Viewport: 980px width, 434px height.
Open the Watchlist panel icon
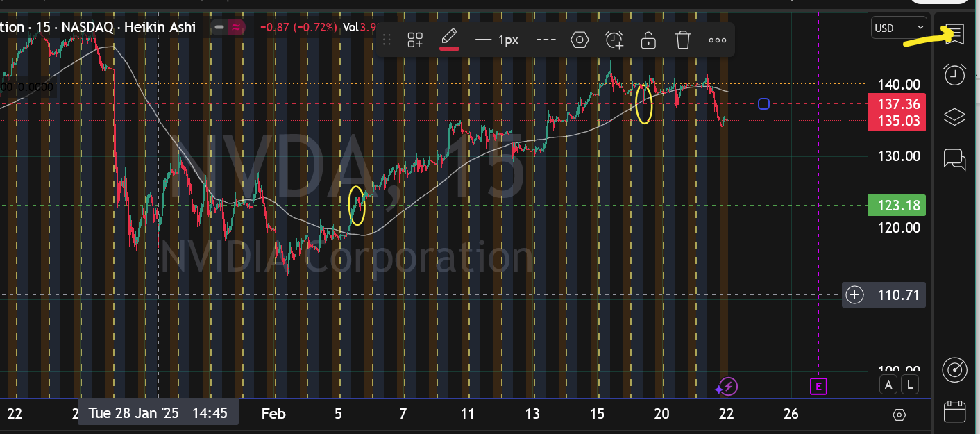[x=955, y=33]
